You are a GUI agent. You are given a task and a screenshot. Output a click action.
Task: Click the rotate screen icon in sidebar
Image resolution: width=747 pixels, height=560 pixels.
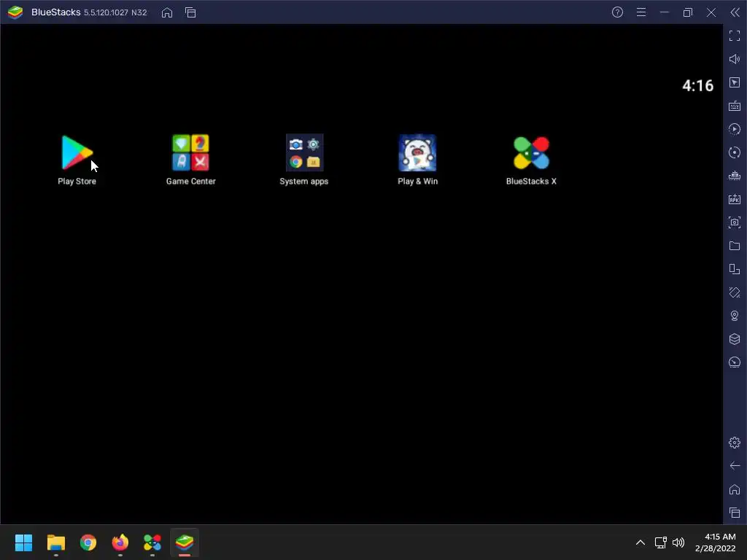(735, 269)
